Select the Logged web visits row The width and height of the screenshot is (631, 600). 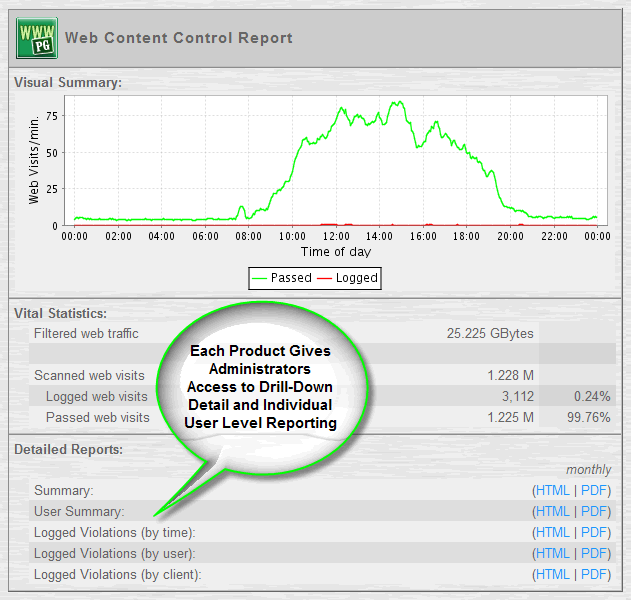(98, 397)
